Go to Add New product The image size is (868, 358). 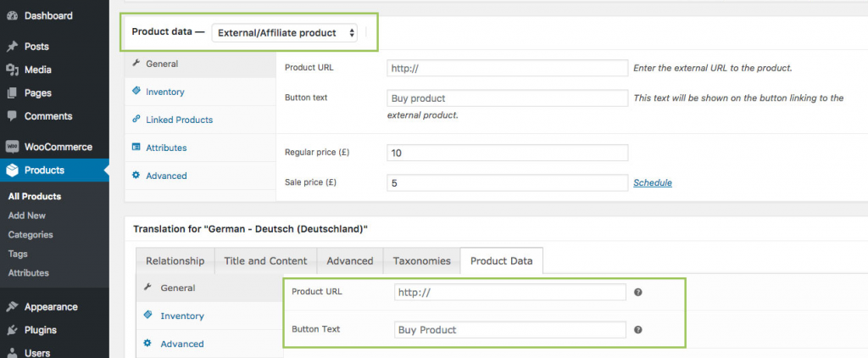(x=26, y=215)
